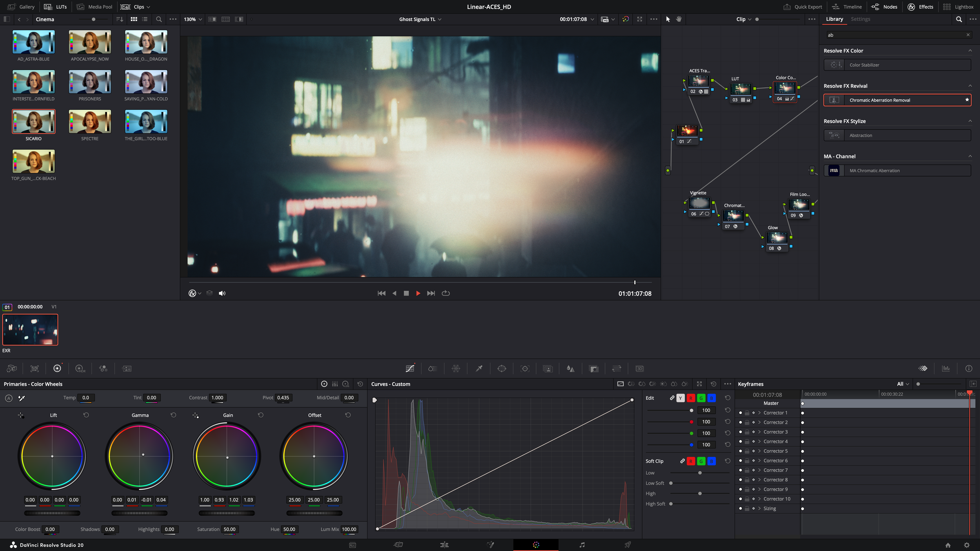Open the Scopes panel icon
This screenshot has width=980, height=551.
tap(946, 368)
